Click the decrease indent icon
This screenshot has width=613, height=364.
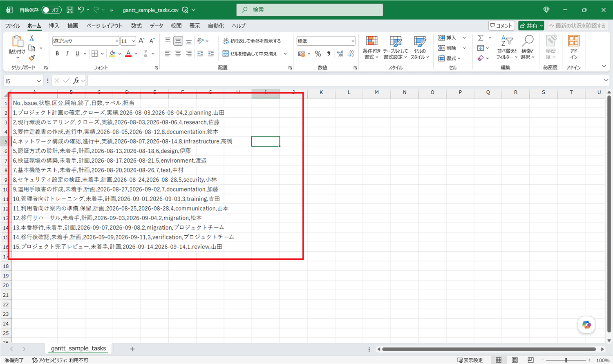coord(200,54)
